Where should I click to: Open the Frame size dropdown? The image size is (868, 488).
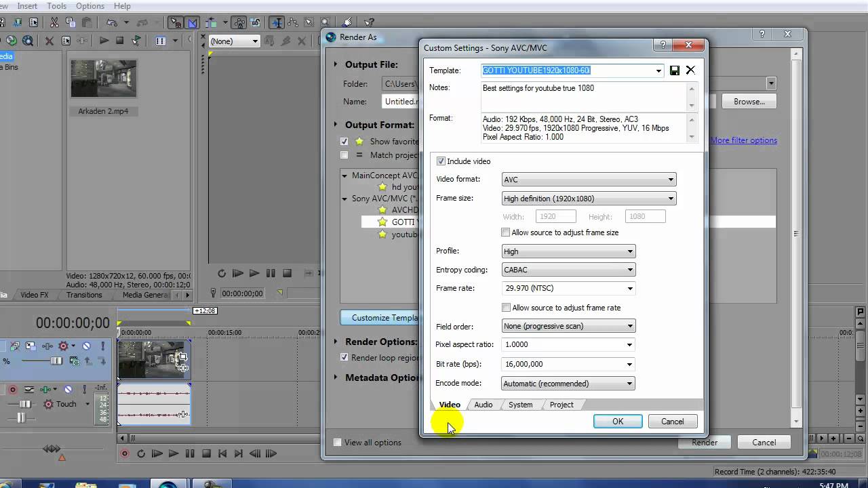(589, 199)
